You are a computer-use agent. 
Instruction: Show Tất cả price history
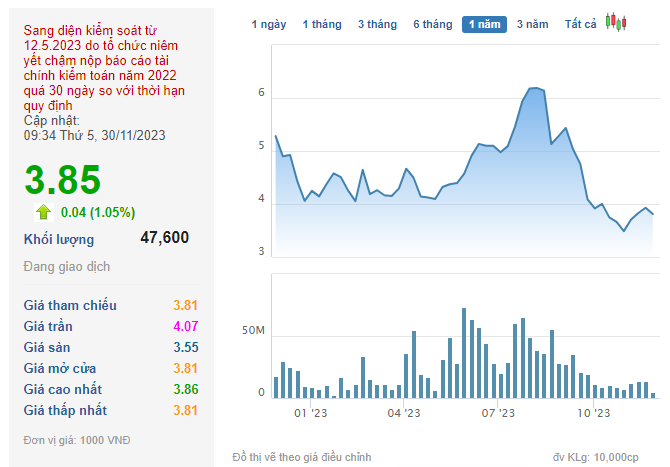click(580, 23)
